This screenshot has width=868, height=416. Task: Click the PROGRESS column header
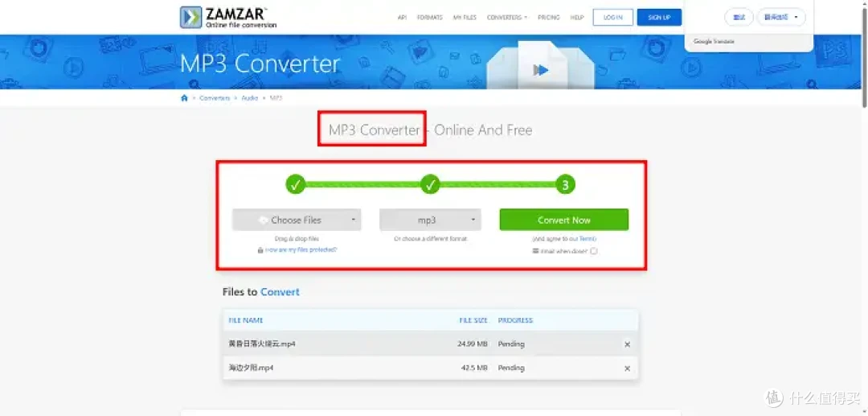515,320
